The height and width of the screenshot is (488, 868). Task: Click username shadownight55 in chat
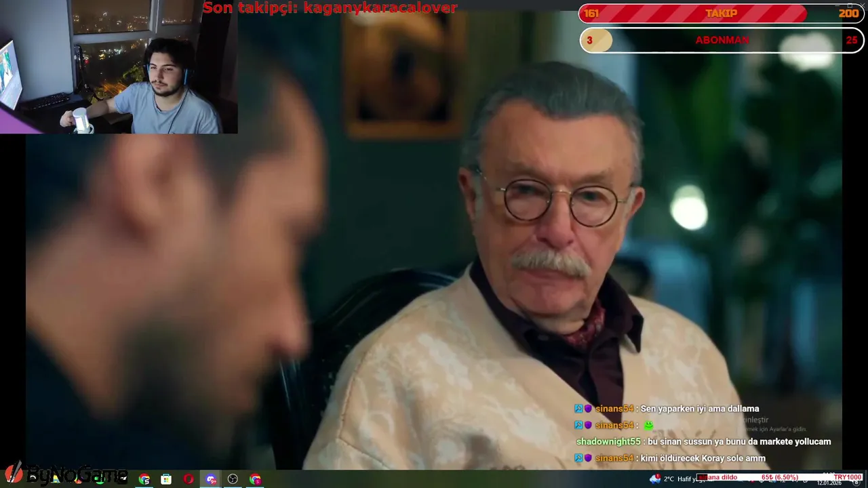click(608, 441)
